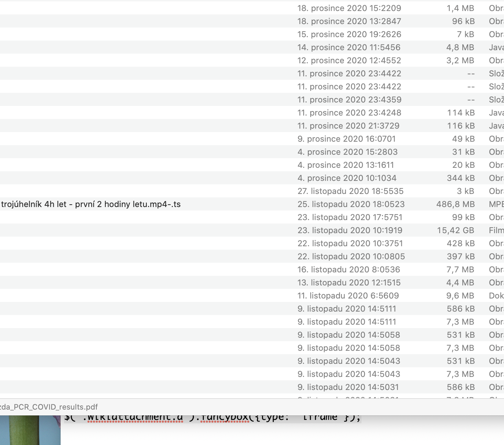Select the 3,2 MB size cell
Screen dimensions: 504x445
[461, 61]
